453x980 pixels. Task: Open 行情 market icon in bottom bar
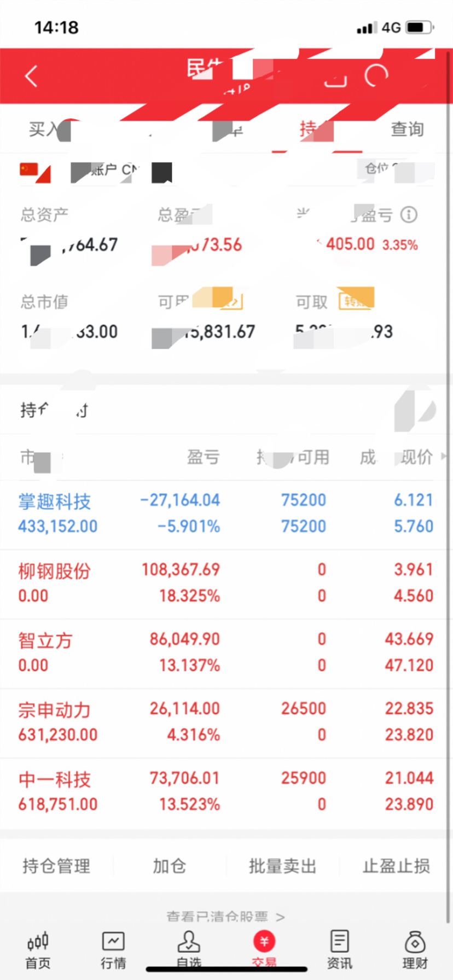(x=113, y=950)
